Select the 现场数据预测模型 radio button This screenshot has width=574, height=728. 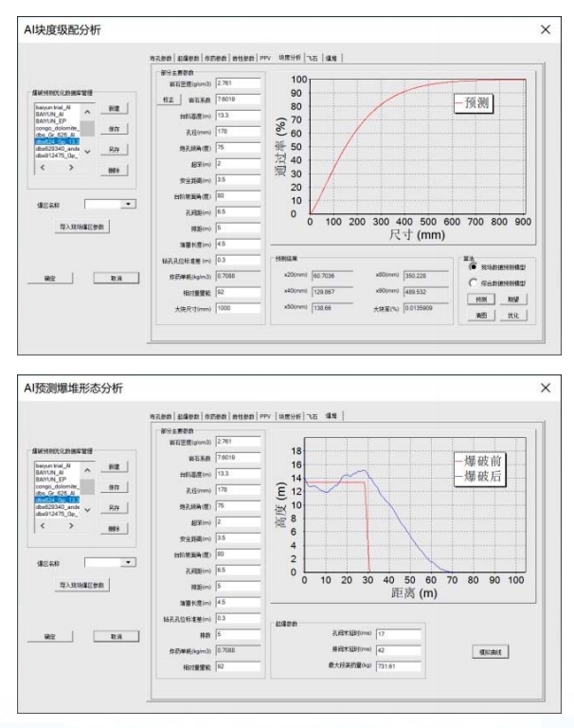473,268
